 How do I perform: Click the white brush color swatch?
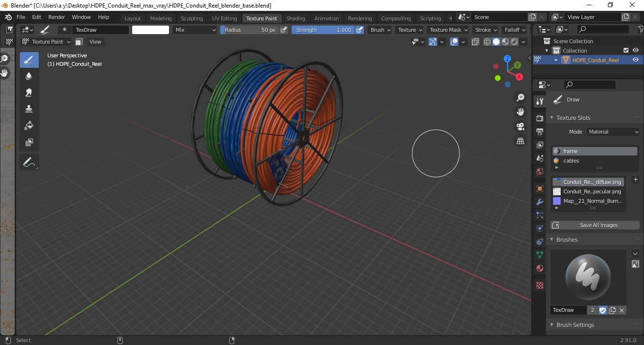pos(151,30)
